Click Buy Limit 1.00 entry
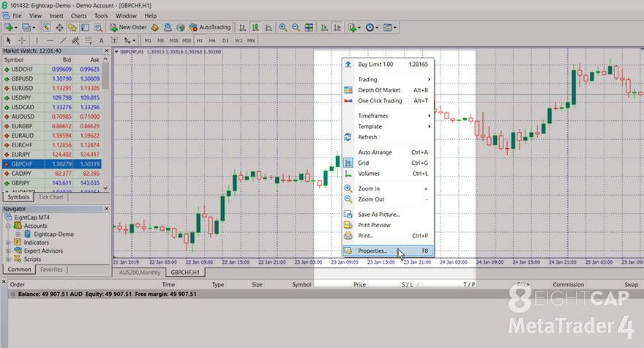The height and width of the screenshot is (348, 644). click(x=388, y=64)
